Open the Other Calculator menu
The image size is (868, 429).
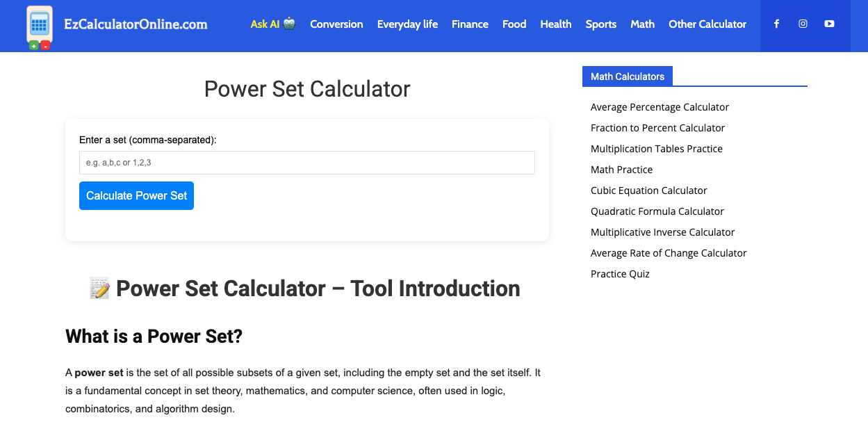pyautogui.click(x=707, y=24)
